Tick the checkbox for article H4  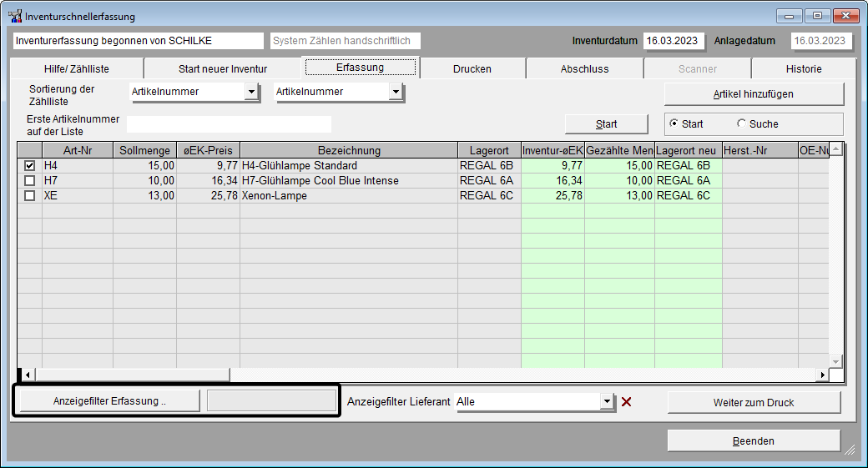30,165
